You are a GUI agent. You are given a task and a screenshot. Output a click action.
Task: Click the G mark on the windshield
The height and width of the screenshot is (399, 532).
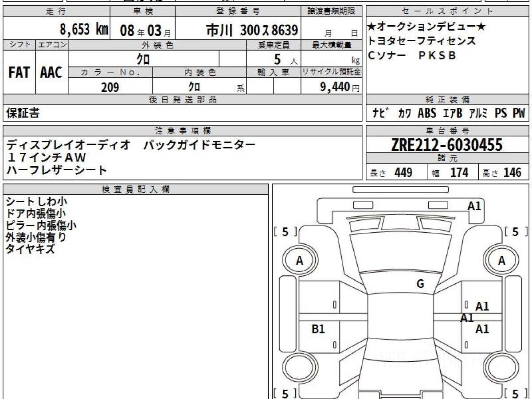coord(420,284)
